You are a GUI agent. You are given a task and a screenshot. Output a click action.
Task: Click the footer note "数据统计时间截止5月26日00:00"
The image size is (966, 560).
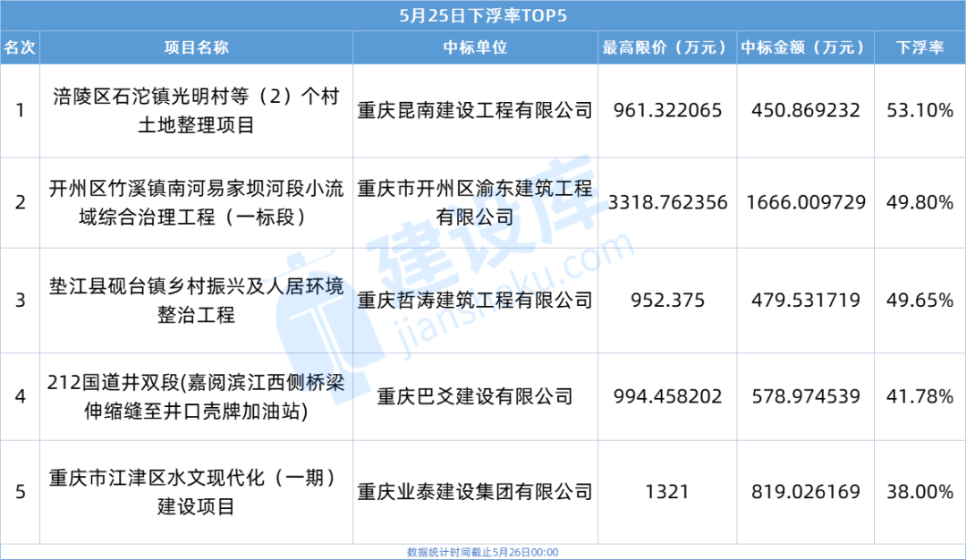pos(483,552)
